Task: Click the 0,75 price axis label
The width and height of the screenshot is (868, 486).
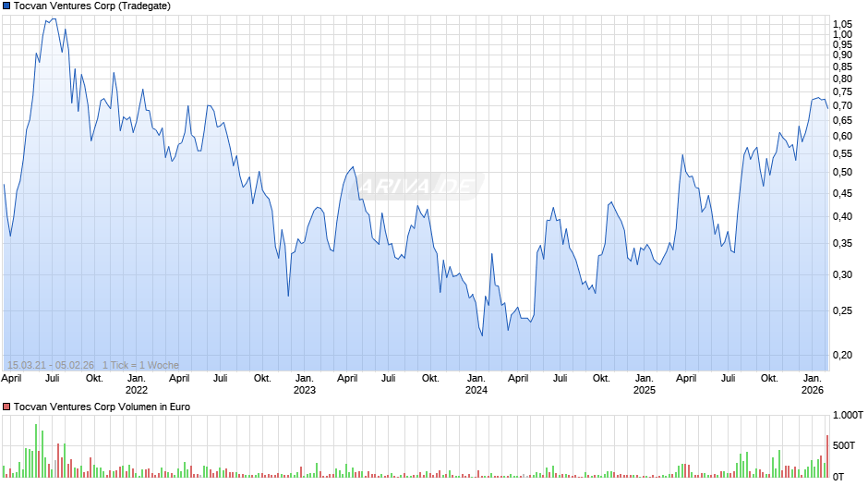Action: point(842,92)
